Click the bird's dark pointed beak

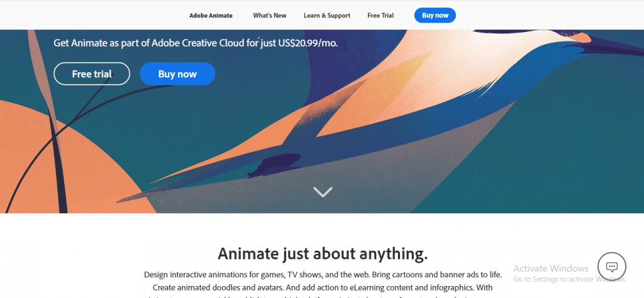point(616,45)
